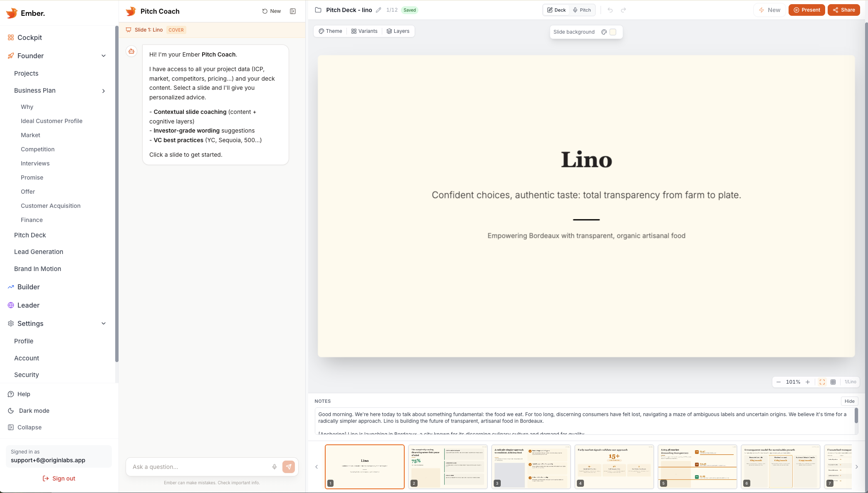Screen dimensions: 868x493
Task: Open the Competition page under Business Plan
Action: click(x=37, y=149)
